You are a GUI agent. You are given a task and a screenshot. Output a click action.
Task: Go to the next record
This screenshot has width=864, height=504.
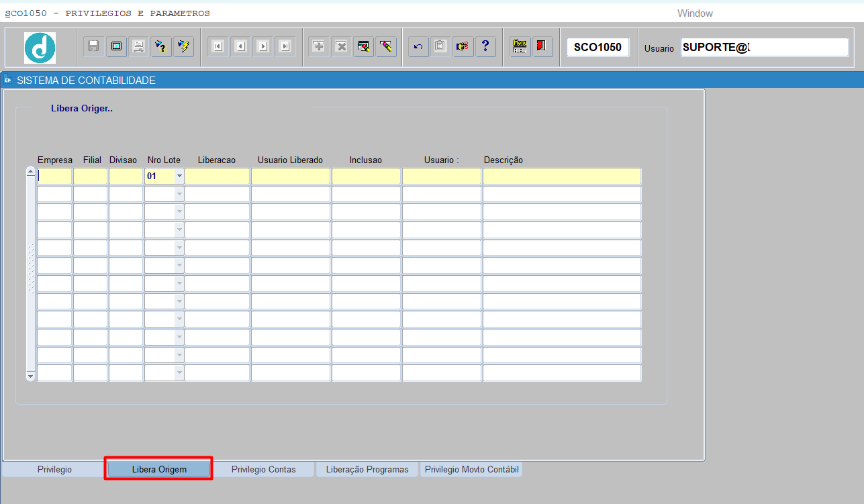pyautogui.click(x=263, y=46)
